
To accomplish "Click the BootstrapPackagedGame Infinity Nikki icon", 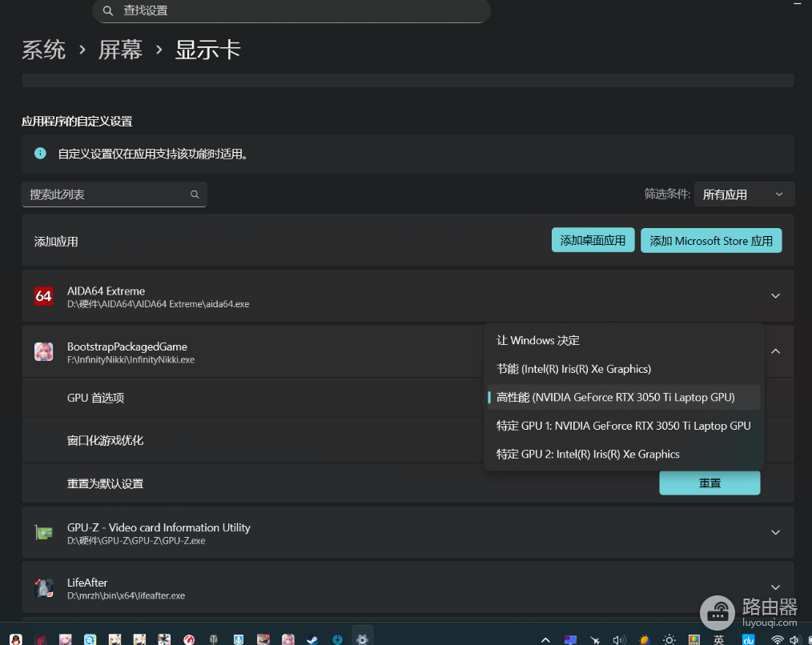I will pyautogui.click(x=43, y=351).
